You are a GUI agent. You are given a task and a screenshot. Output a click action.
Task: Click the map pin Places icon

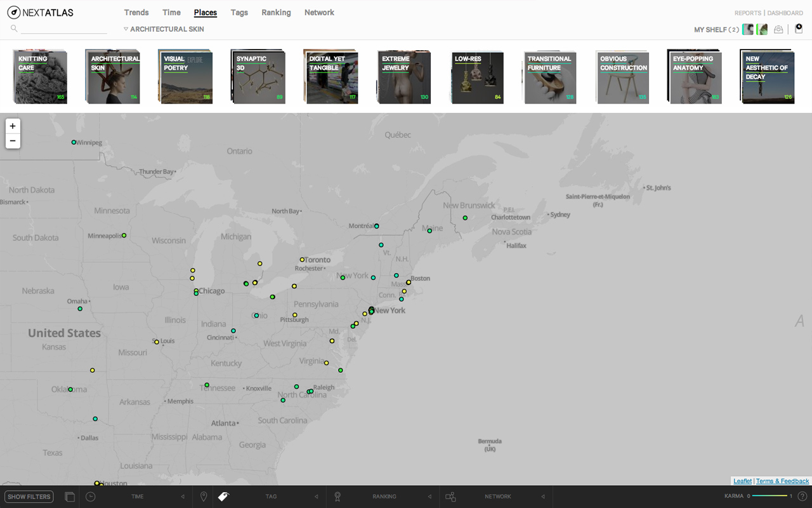click(x=204, y=497)
